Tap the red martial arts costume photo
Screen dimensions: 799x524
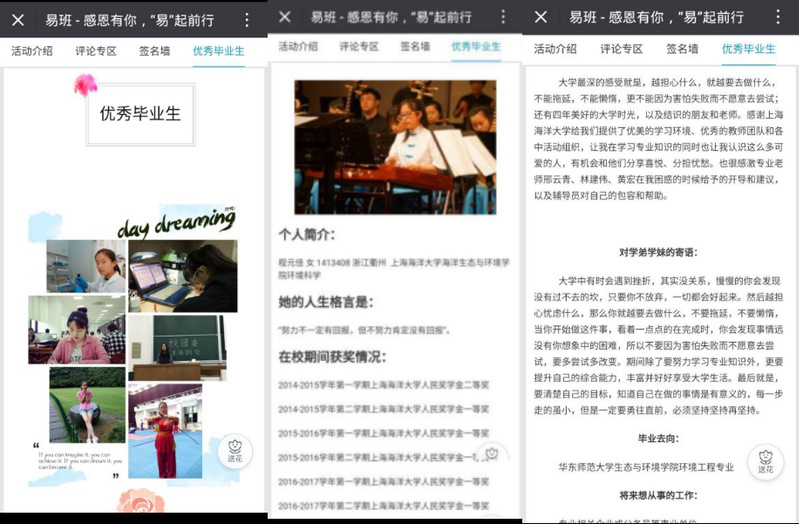[165, 430]
